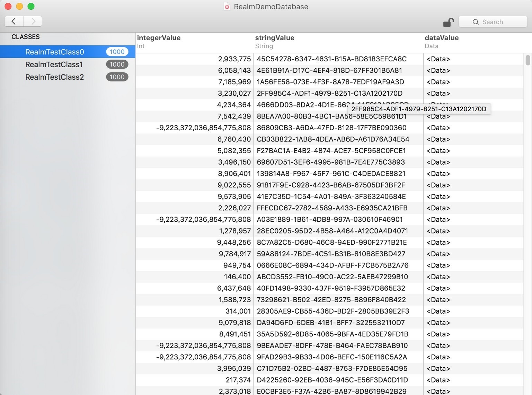Focus the Search field
This screenshot has width=532, height=395.
[493, 22]
